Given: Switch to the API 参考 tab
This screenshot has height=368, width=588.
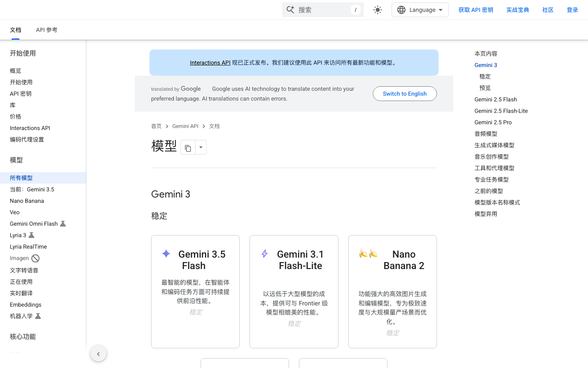Looking at the screenshot, I should pos(47,30).
